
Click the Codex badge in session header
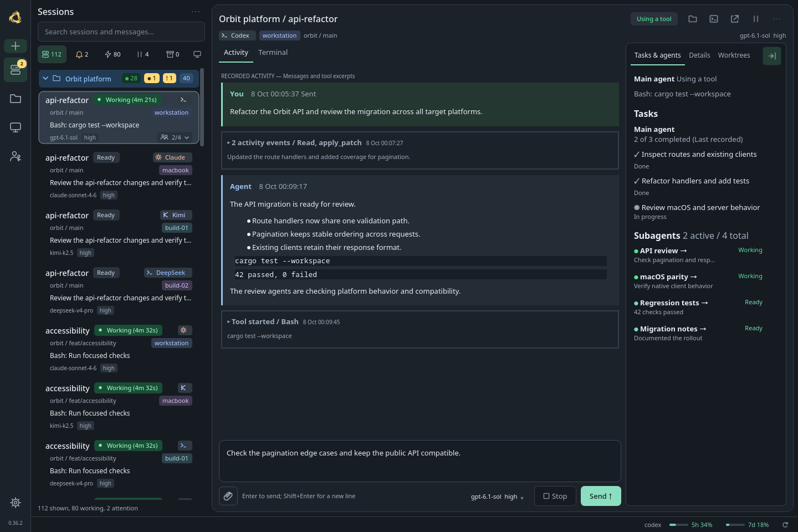237,35
